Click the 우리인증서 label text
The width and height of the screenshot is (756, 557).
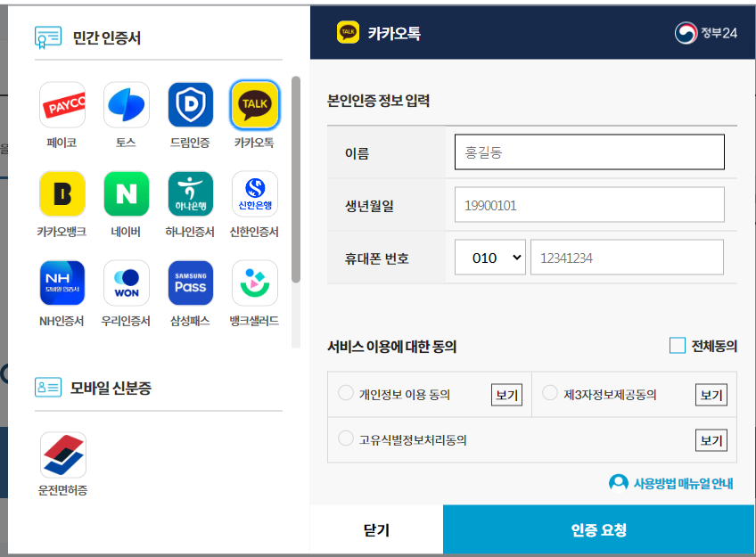pos(126,321)
